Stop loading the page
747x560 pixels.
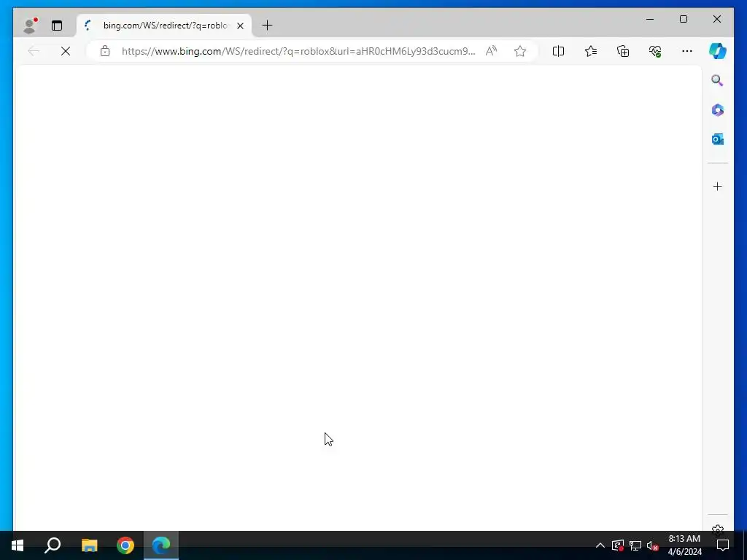coord(66,51)
